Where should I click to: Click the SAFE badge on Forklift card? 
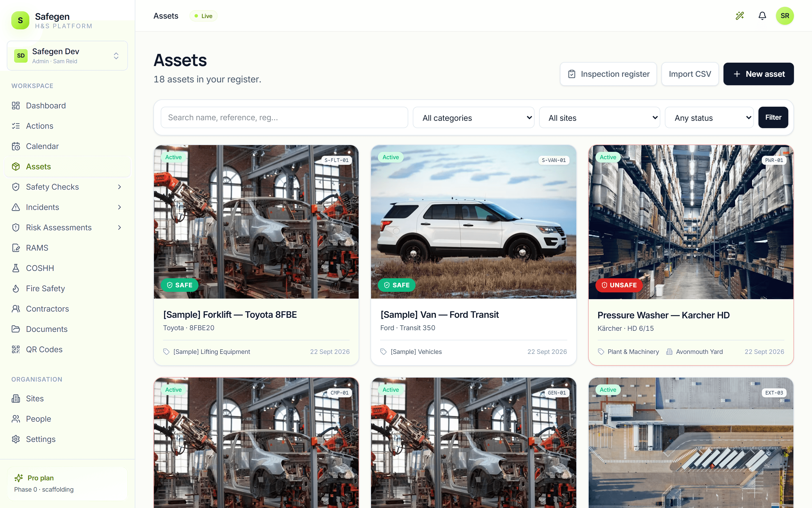click(180, 285)
